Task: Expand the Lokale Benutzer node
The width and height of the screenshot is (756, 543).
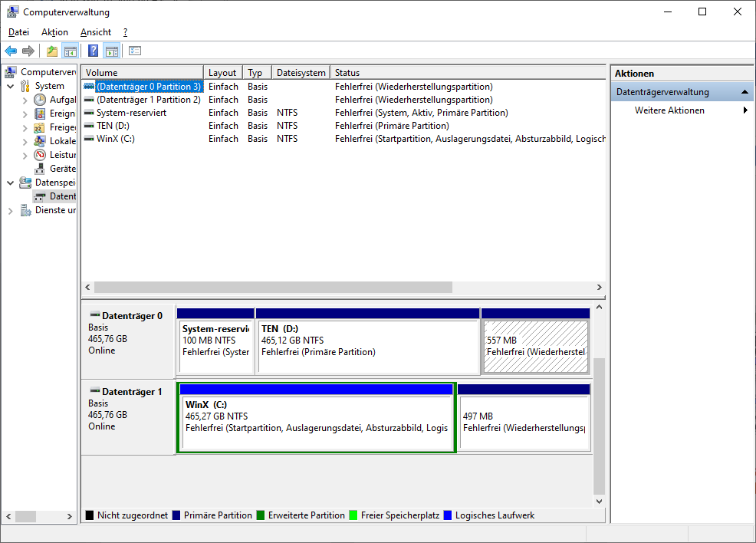Action: [25, 141]
